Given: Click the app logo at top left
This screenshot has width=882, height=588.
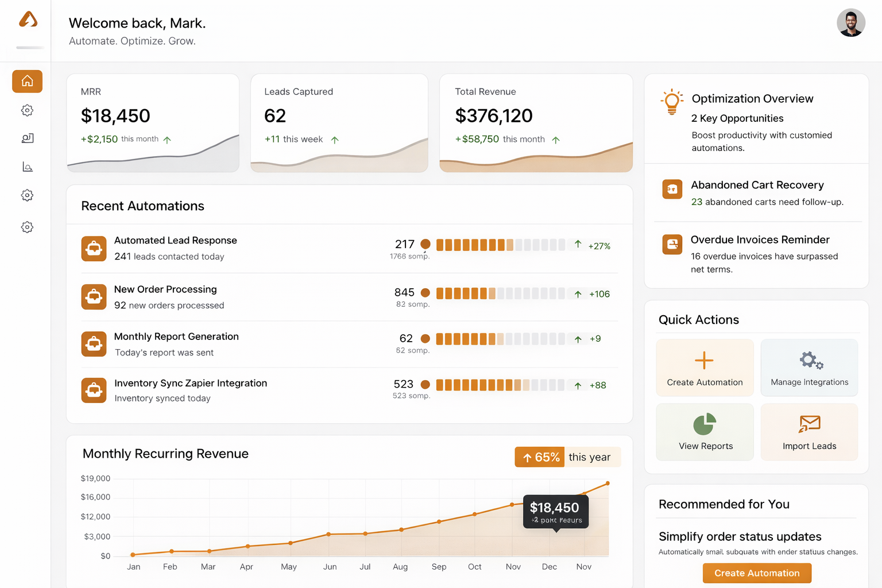Looking at the screenshot, I should click(28, 20).
